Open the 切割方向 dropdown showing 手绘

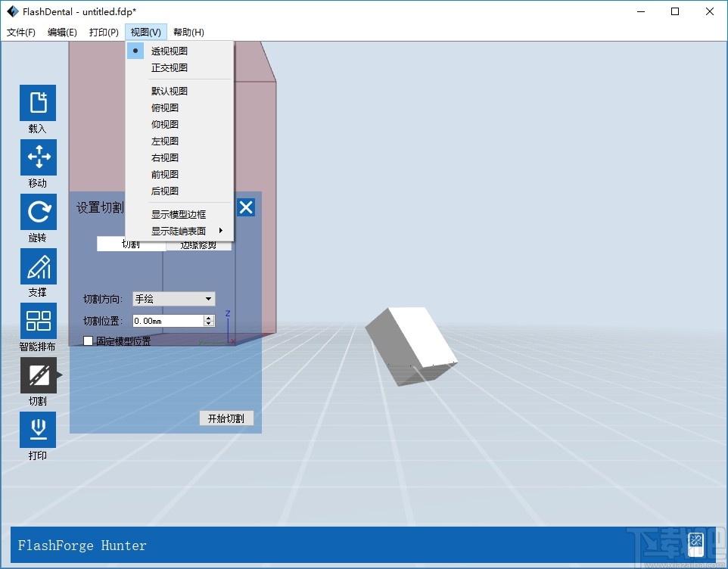click(173, 299)
